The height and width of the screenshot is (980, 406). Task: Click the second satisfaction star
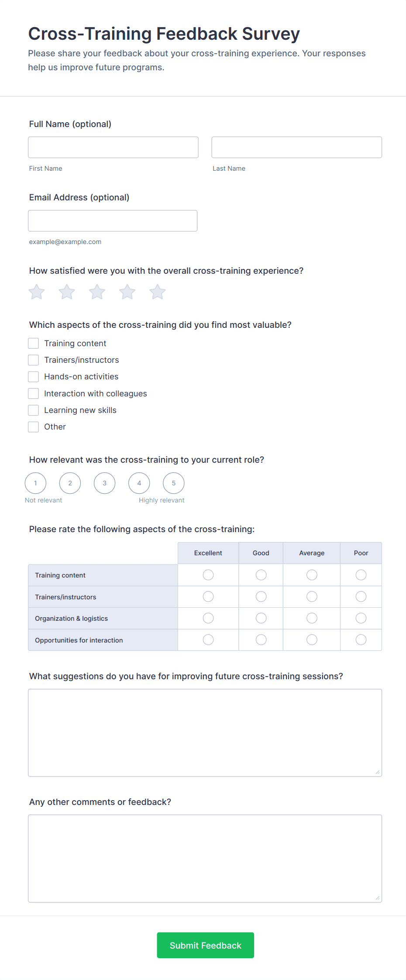[67, 292]
